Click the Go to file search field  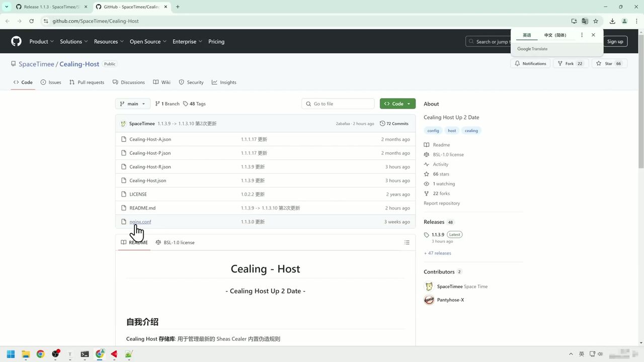click(x=342, y=104)
